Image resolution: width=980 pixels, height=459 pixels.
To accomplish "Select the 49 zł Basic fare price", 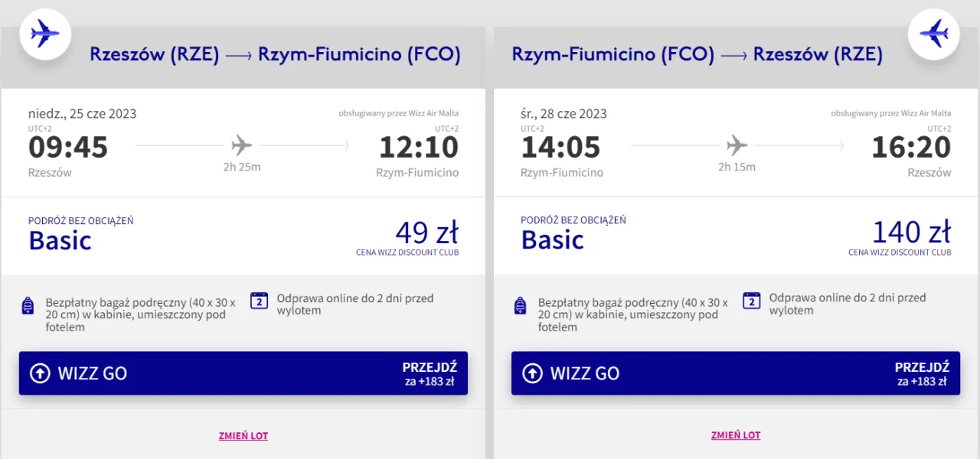I will [x=426, y=232].
